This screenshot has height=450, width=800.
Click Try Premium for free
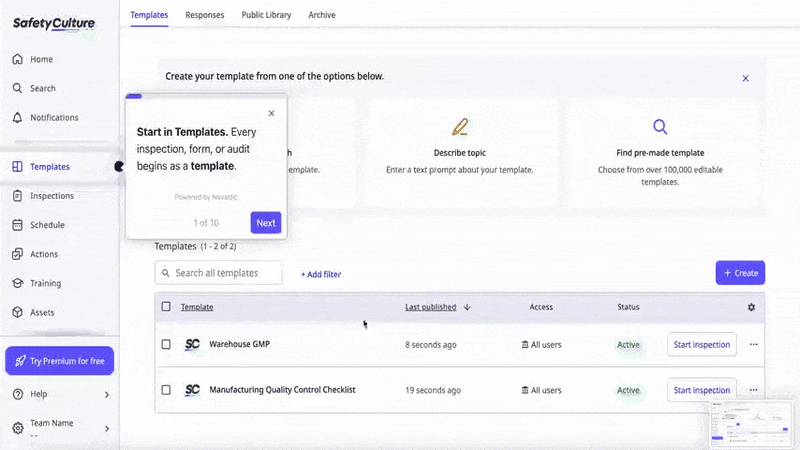tap(60, 361)
